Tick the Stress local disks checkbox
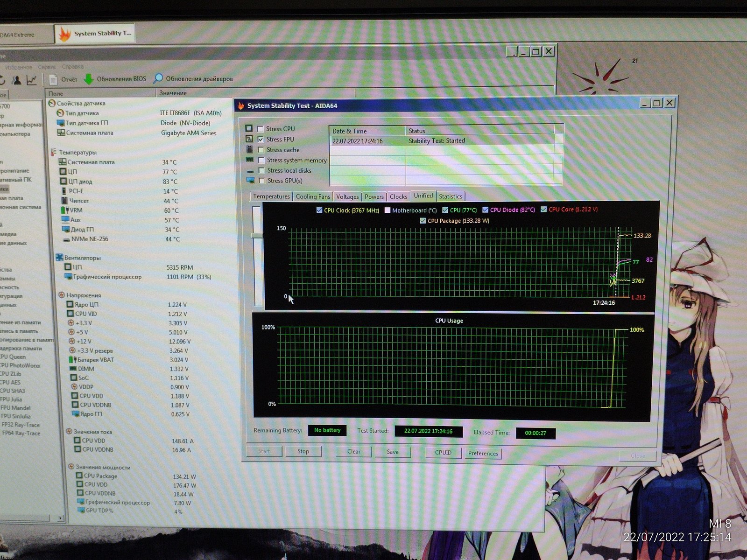The image size is (747, 560). [262, 171]
